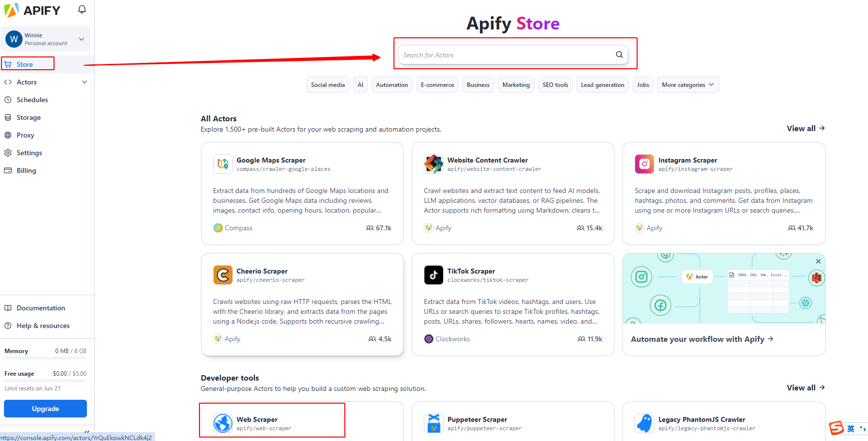Open Website Content Crawler icon

pyautogui.click(x=433, y=164)
